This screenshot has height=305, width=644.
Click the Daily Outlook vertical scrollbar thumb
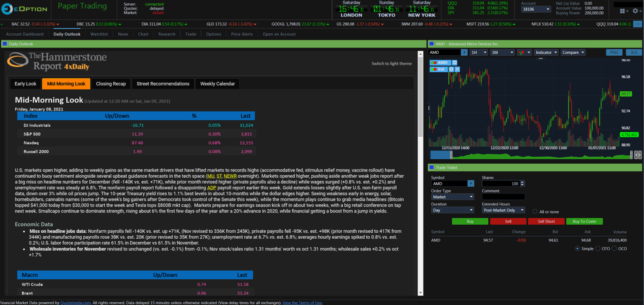point(420,97)
